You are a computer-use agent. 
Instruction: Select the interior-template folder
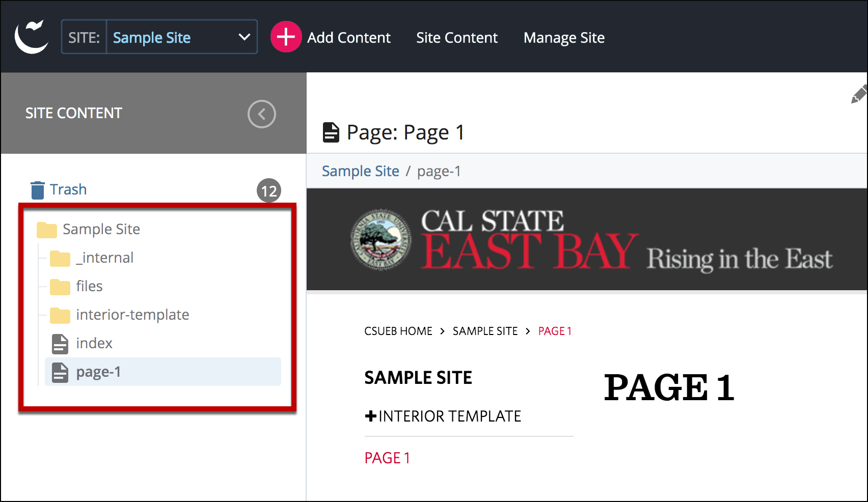tap(132, 315)
